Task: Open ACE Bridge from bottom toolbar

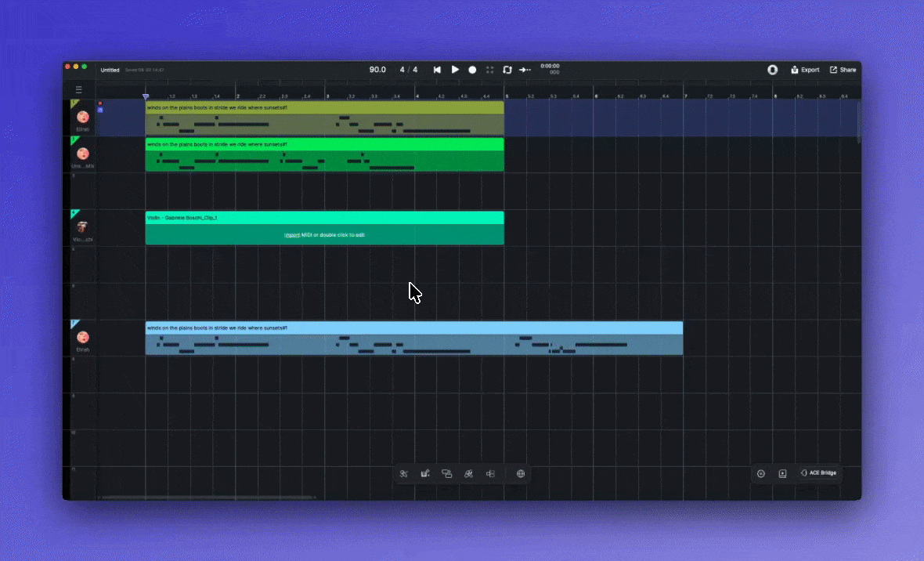Action: coord(818,473)
